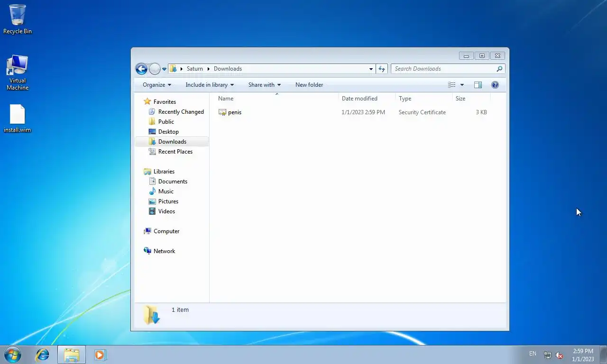Close the Downloads Explorer window
This screenshot has width=607, height=364.
pos(497,56)
